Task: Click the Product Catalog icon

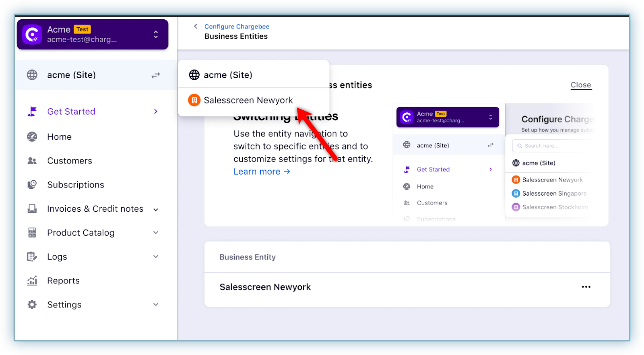Action: point(32,233)
